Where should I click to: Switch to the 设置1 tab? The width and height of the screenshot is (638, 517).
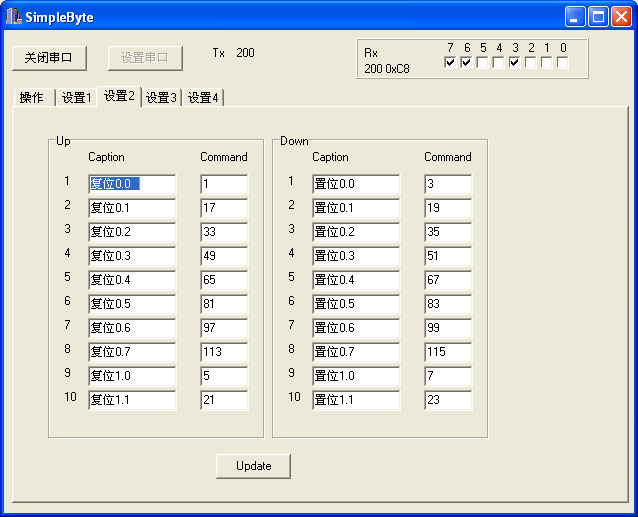tap(76, 98)
